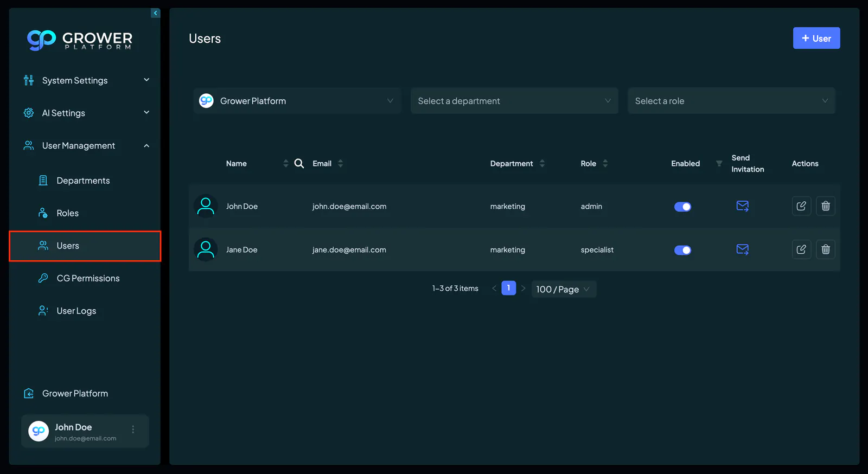
Task: Open the Select a role dropdown
Action: click(x=731, y=101)
